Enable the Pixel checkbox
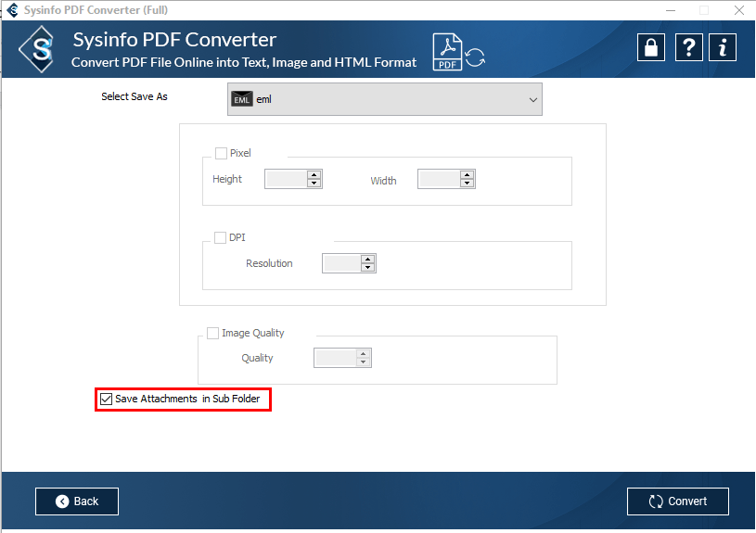 click(221, 153)
